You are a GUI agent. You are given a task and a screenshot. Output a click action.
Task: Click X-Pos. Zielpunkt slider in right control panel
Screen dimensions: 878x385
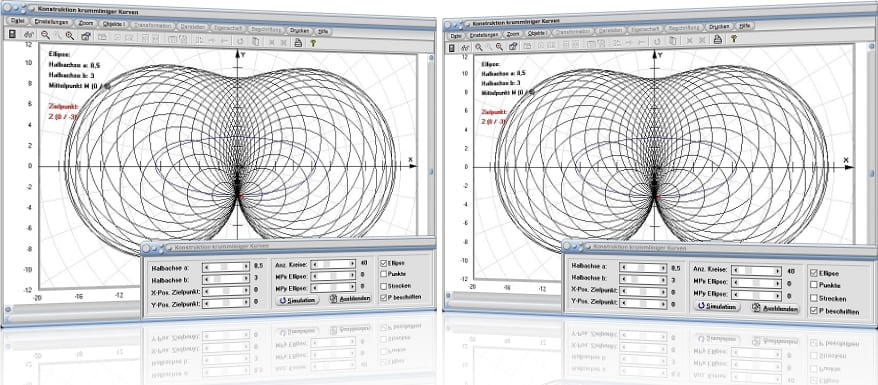(642, 292)
